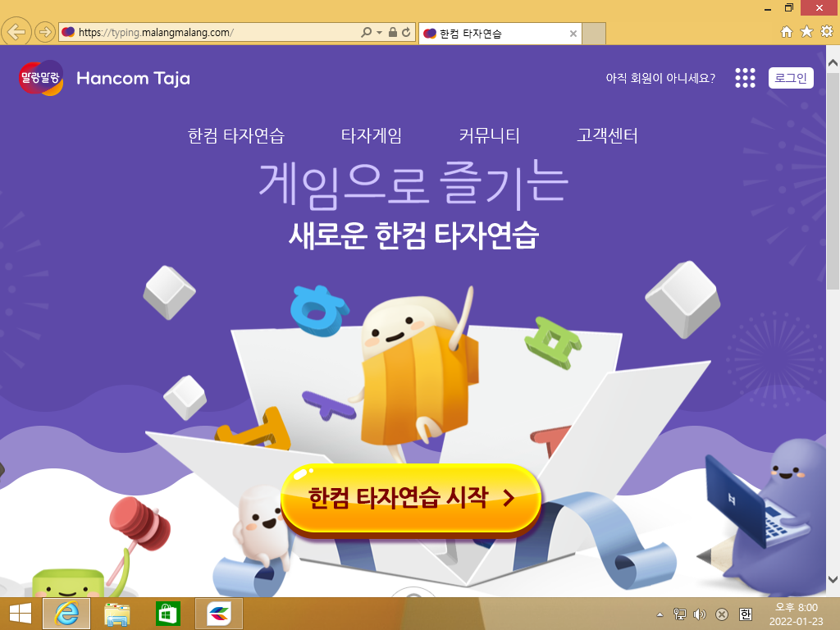Click the browser Forward arrow button
Image resolution: width=840 pixels, height=630 pixels.
point(46,32)
